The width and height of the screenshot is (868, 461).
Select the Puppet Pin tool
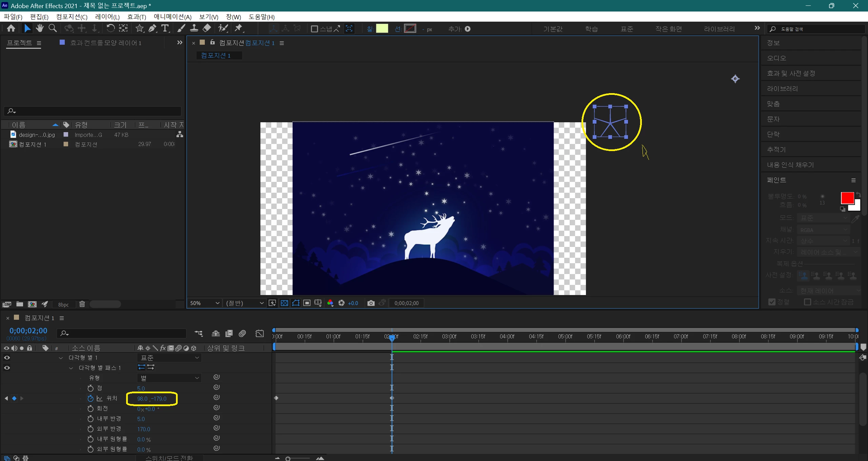pos(239,28)
